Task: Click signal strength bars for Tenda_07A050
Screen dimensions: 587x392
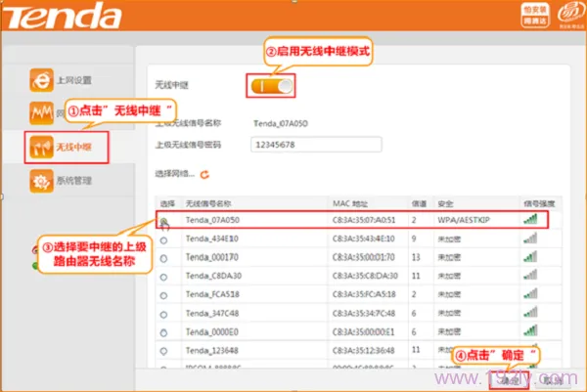Action: click(x=530, y=220)
